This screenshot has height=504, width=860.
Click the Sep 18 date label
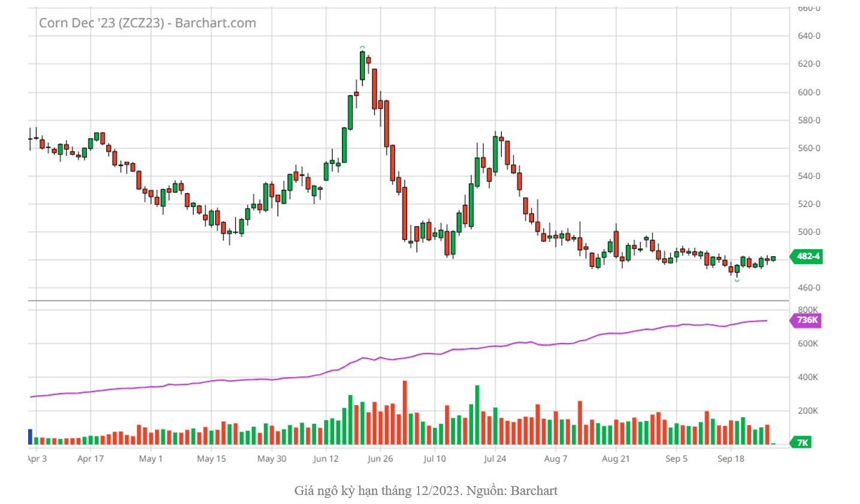point(731,459)
